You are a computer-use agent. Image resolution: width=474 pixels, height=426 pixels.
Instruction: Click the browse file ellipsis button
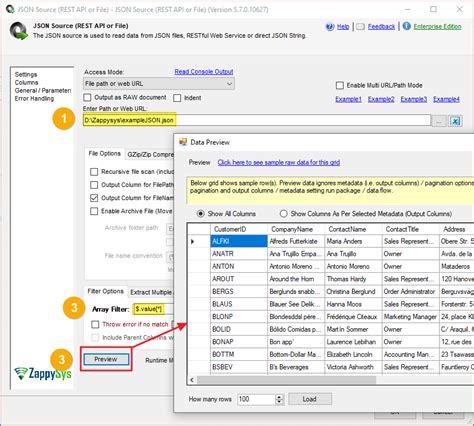439,121
